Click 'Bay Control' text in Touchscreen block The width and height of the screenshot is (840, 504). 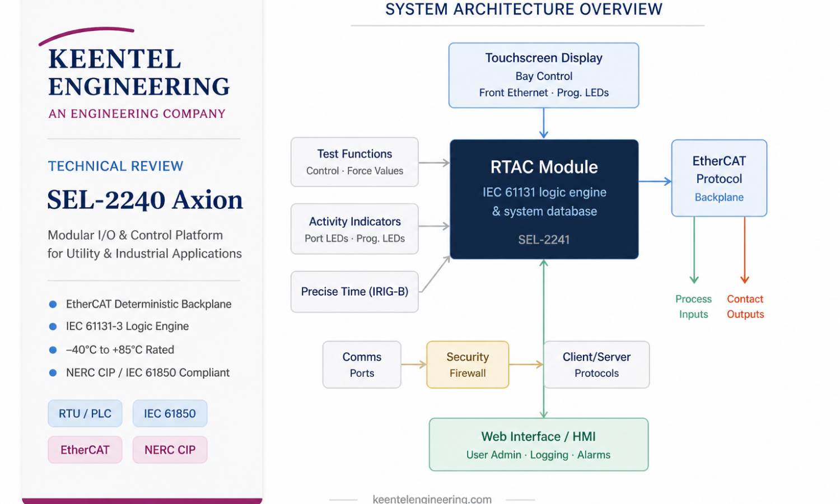click(x=544, y=76)
